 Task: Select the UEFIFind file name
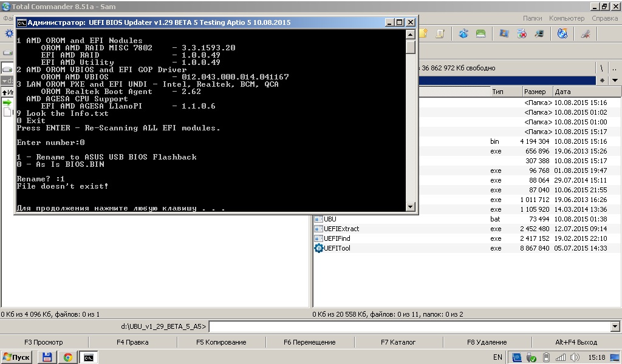(x=337, y=238)
